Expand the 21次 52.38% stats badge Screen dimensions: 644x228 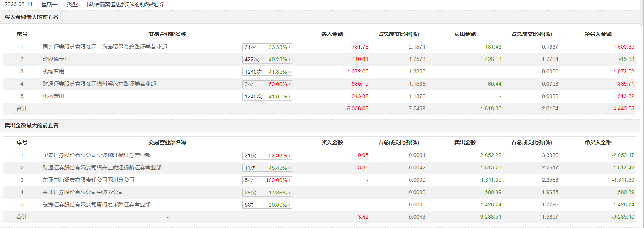point(267,155)
